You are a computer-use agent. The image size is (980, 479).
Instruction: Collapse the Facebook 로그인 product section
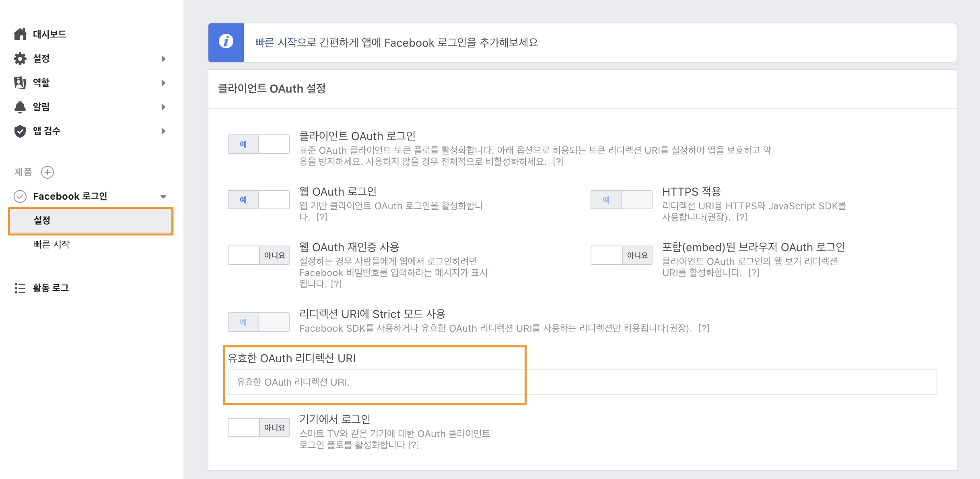pos(163,196)
